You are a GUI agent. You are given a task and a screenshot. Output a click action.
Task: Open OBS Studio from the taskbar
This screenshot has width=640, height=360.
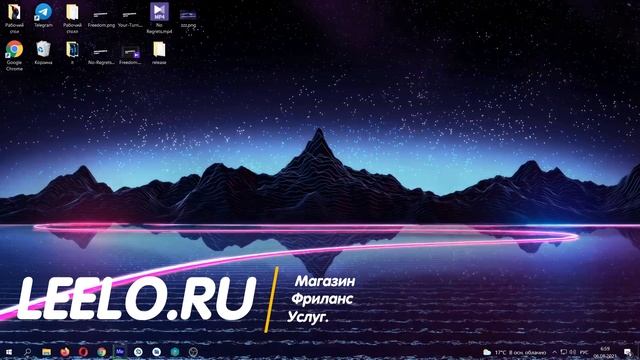[193, 352]
